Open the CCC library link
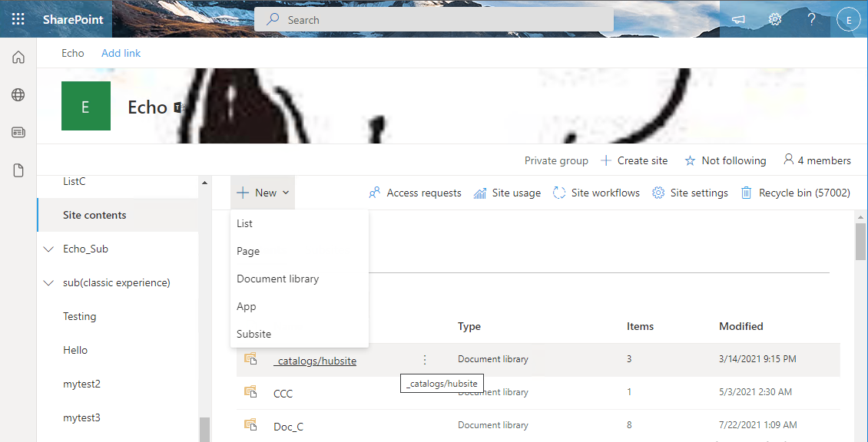This screenshot has height=442, width=868. [x=283, y=394]
